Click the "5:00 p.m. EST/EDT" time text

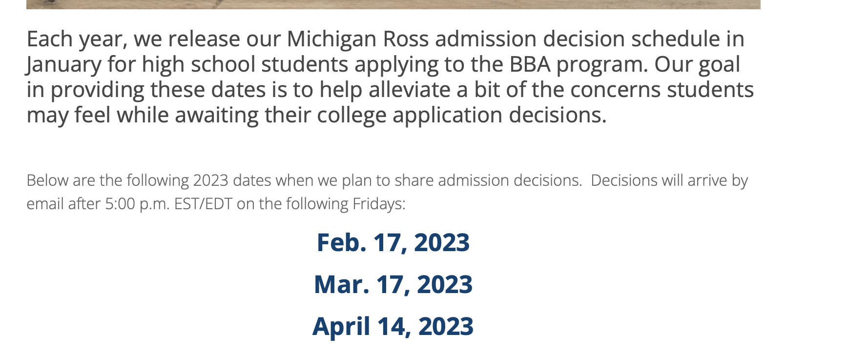(x=168, y=204)
